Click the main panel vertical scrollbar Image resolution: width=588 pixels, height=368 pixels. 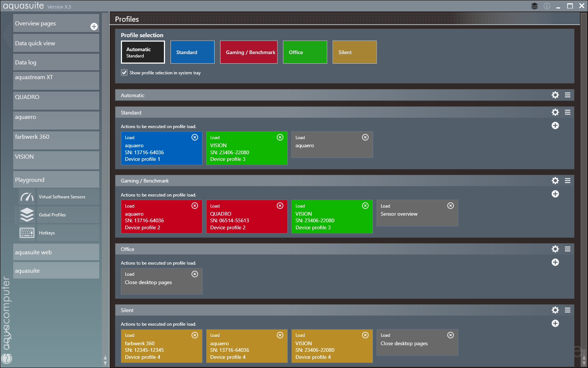point(584,190)
